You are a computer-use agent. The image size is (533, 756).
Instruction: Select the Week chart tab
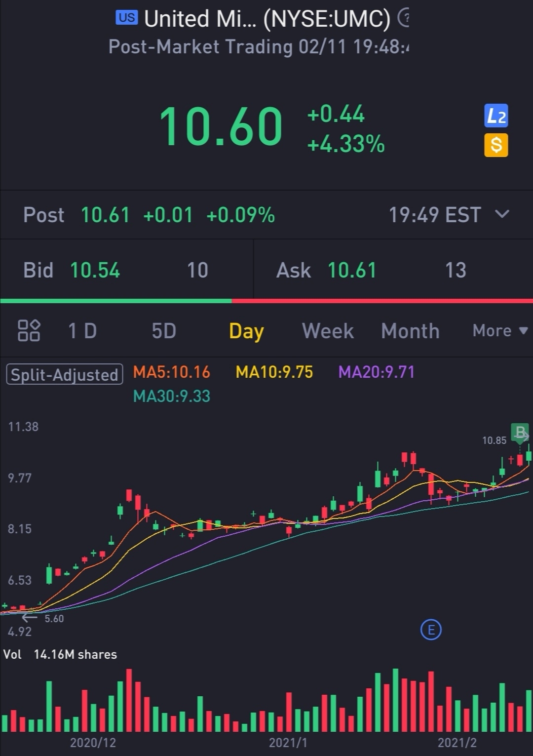pyautogui.click(x=328, y=331)
